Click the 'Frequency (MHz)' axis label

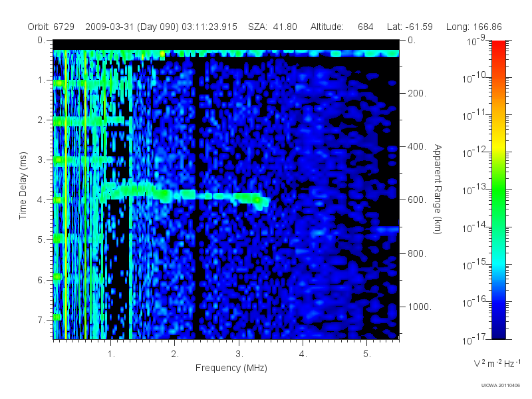(x=231, y=368)
